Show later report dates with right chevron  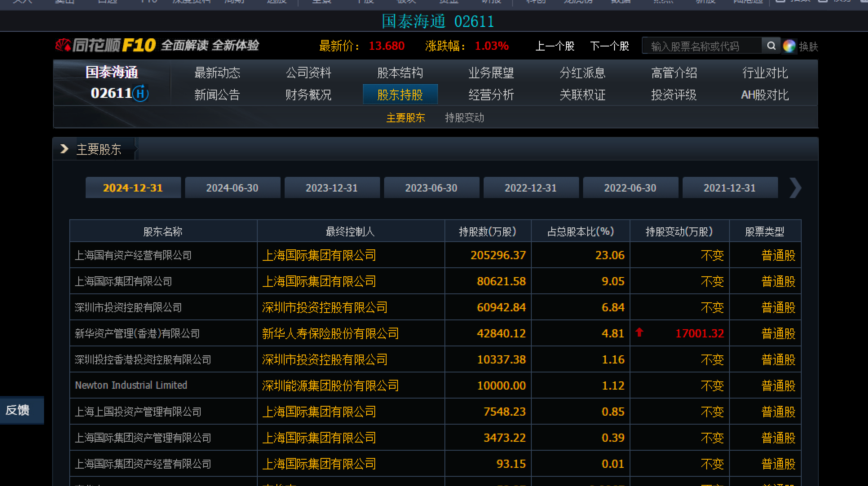click(x=795, y=188)
